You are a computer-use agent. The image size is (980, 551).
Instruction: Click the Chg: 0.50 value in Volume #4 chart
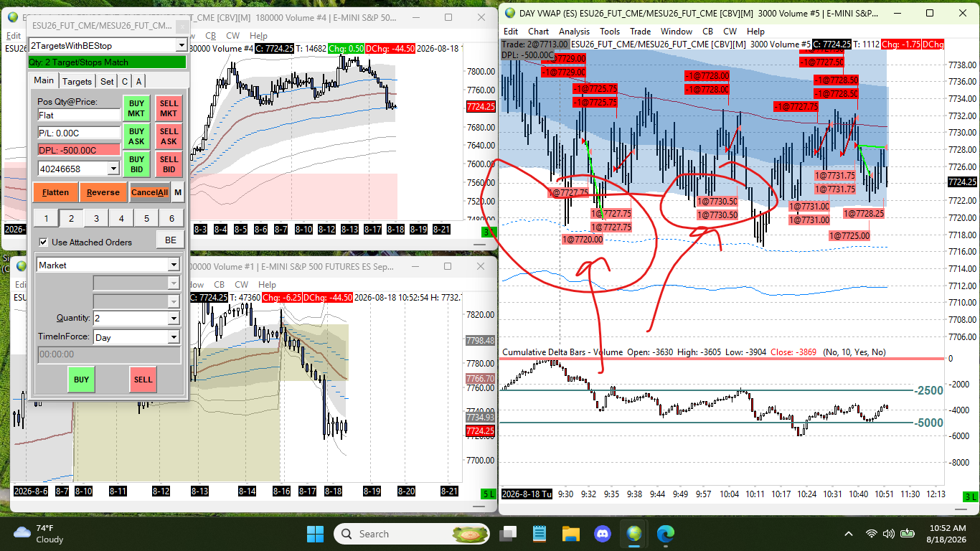(345, 49)
